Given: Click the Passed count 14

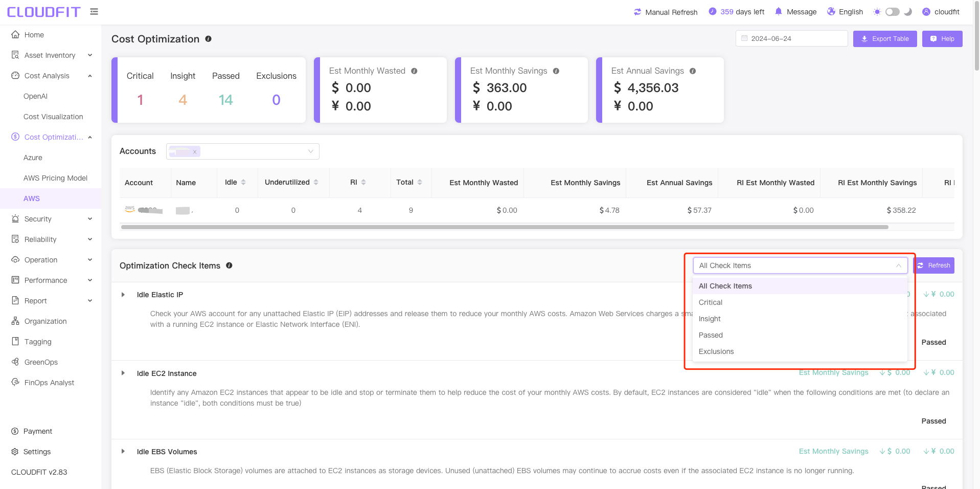Looking at the screenshot, I should pos(225,100).
